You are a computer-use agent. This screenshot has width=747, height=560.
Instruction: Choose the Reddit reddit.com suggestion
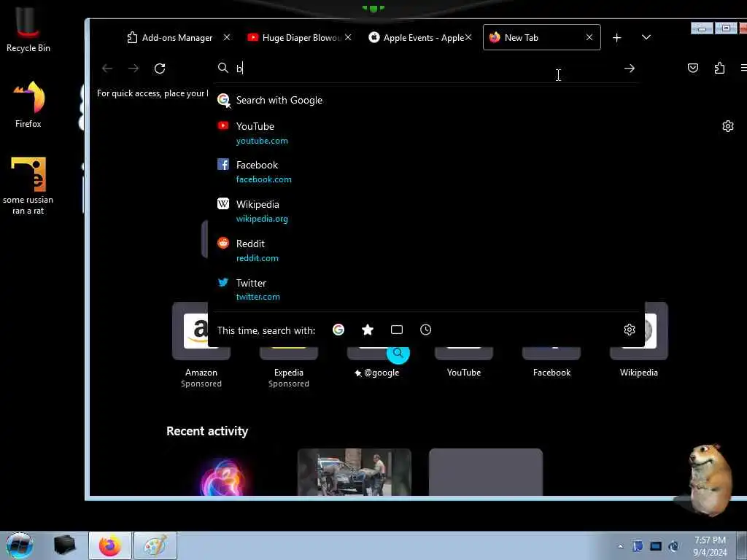pos(426,250)
